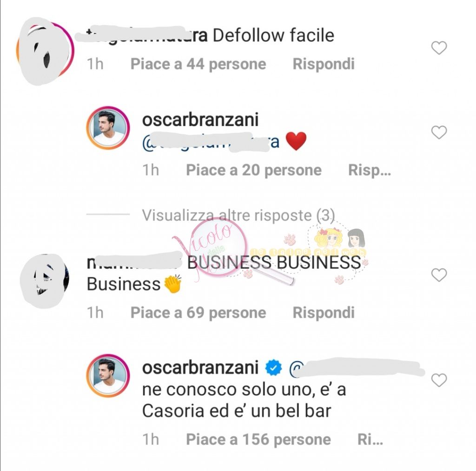This screenshot has width=476, height=471.
Task: Expand "Visualizza altre risposte (3)"
Action: coord(238,216)
